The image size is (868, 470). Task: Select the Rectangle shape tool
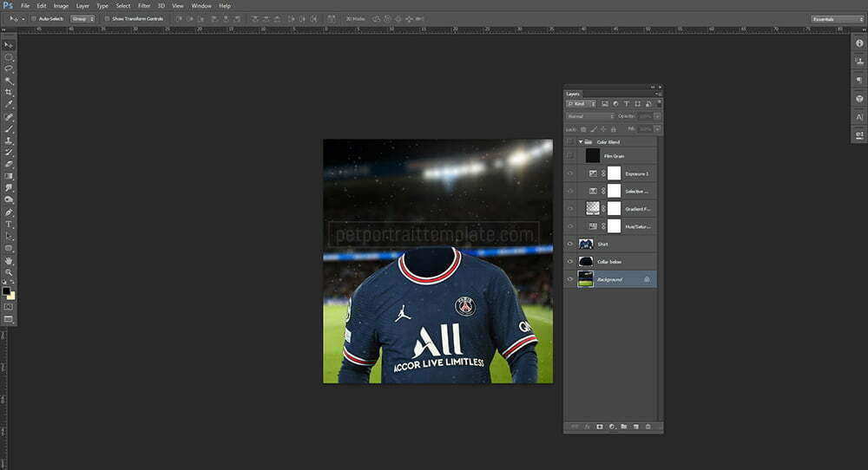9,248
